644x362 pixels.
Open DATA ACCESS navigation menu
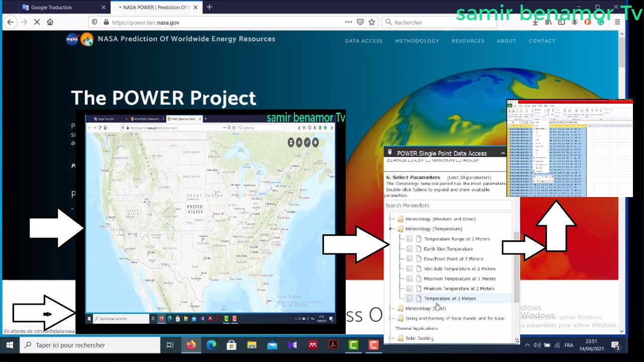pos(364,41)
